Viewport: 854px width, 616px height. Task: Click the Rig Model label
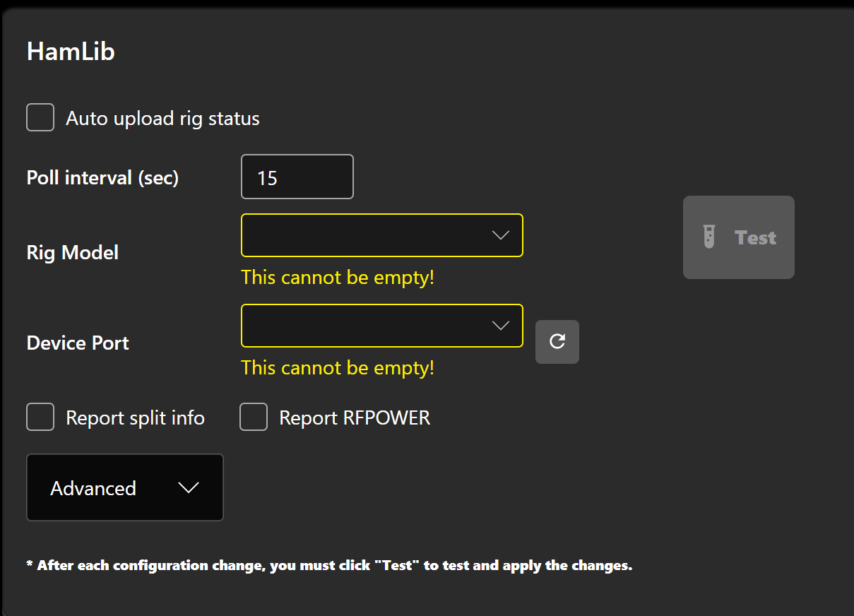click(x=73, y=252)
